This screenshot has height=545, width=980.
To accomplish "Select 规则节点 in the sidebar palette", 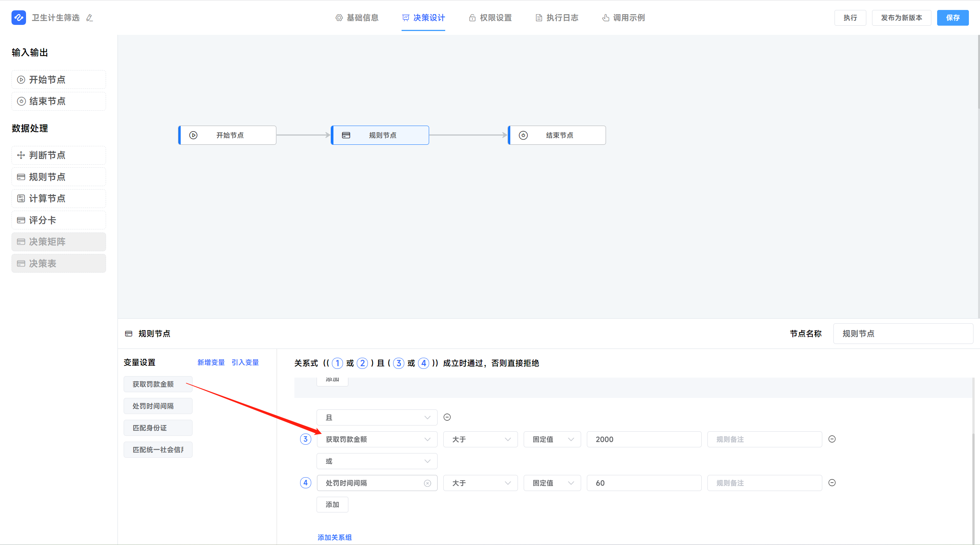I will [x=59, y=177].
